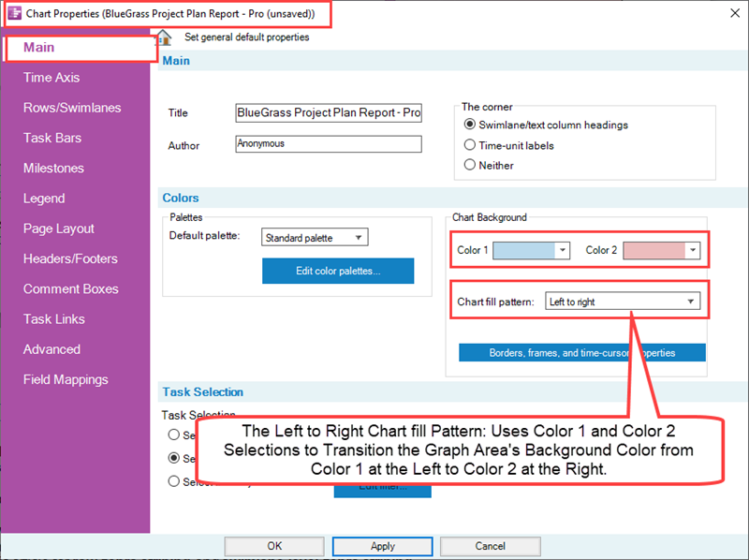Open the Default palette dropdown
Viewport: 749px width, 560px height.
315,238
